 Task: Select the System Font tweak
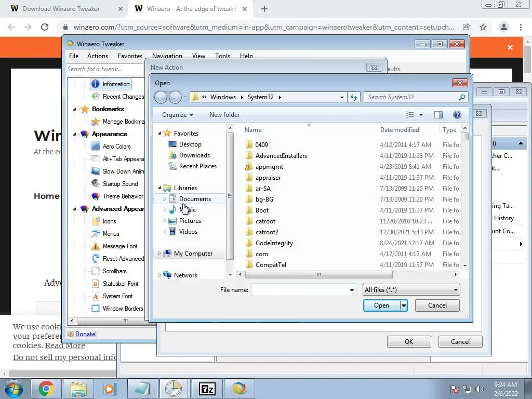[112, 296]
